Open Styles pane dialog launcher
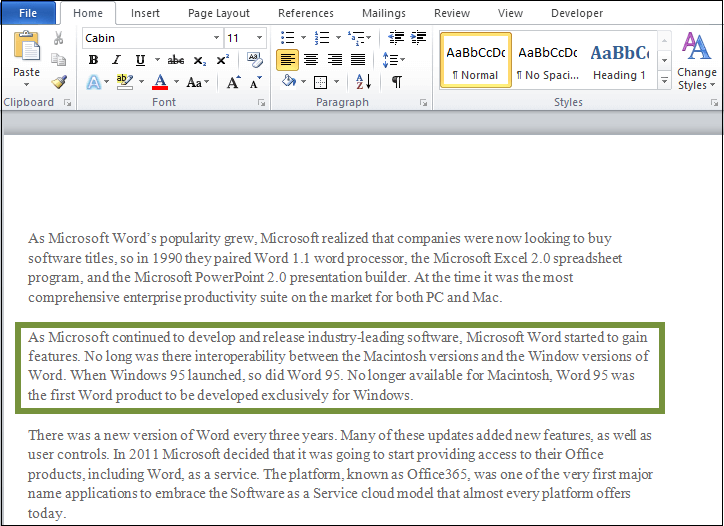 pyautogui.click(x=714, y=103)
